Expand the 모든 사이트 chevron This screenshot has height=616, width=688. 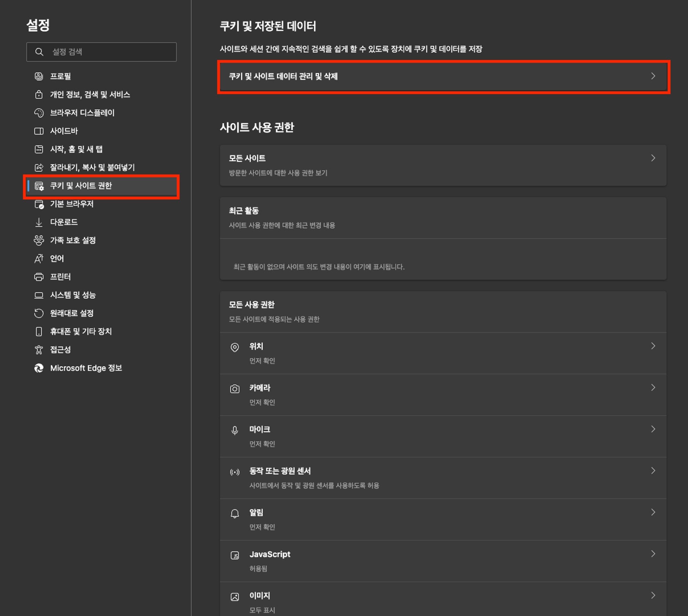[x=653, y=158]
